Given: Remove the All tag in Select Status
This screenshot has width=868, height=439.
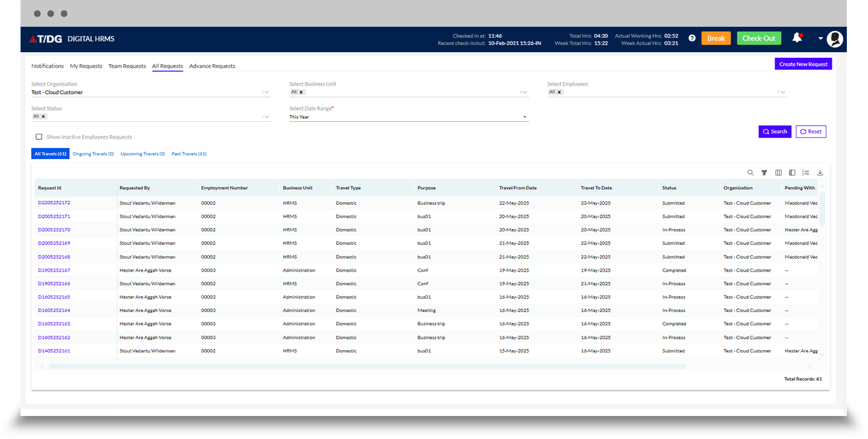Looking at the screenshot, I should click(44, 116).
